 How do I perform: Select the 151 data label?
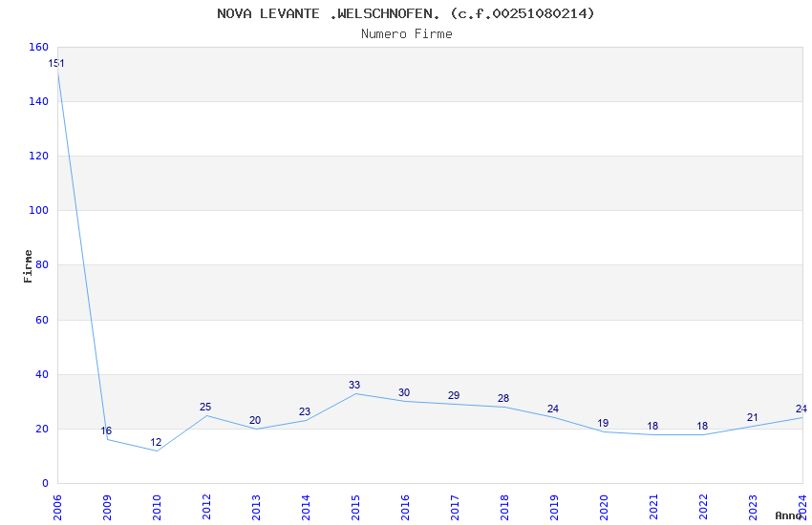56,64
